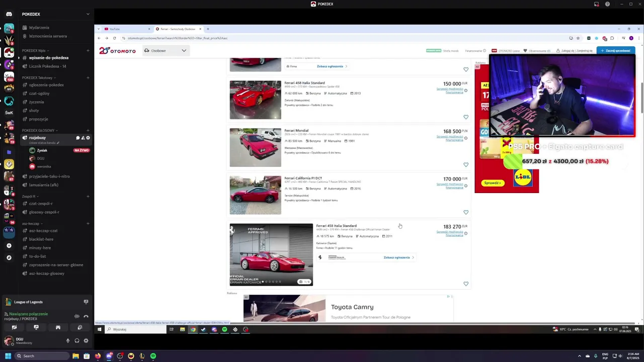Toggle Discord microphone mute
Image resolution: width=644 pixels, height=362 pixels.
[x=68, y=340]
